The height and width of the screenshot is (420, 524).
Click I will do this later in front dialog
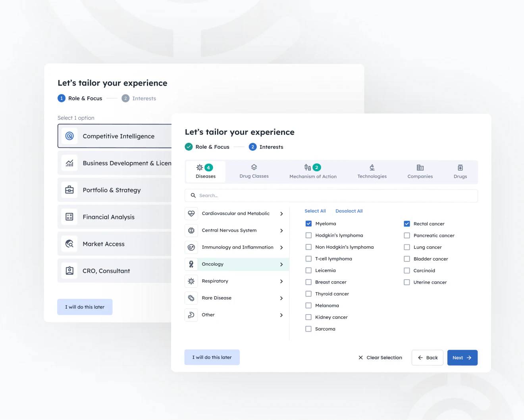[212, 357]
